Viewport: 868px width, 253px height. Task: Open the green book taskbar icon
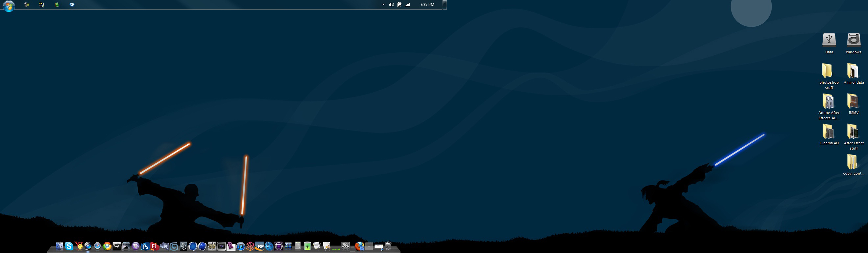57,5
